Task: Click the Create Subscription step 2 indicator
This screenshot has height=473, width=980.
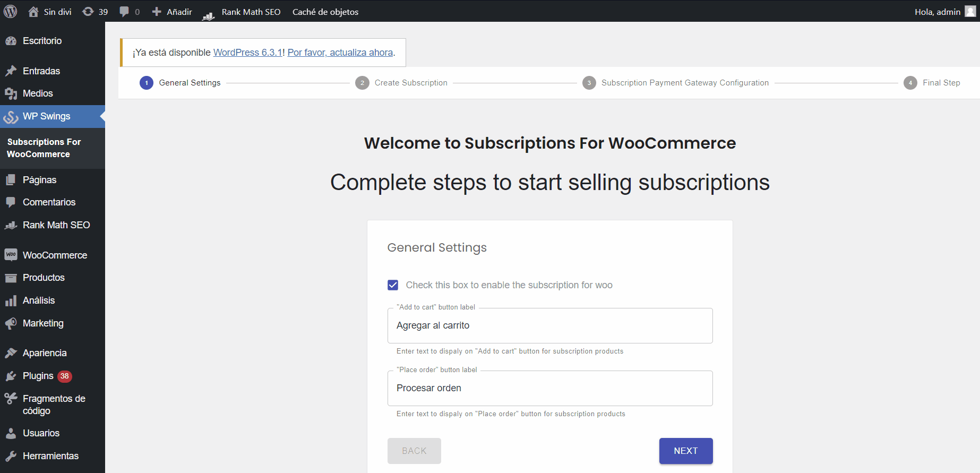Action: [x=362, y=83]
